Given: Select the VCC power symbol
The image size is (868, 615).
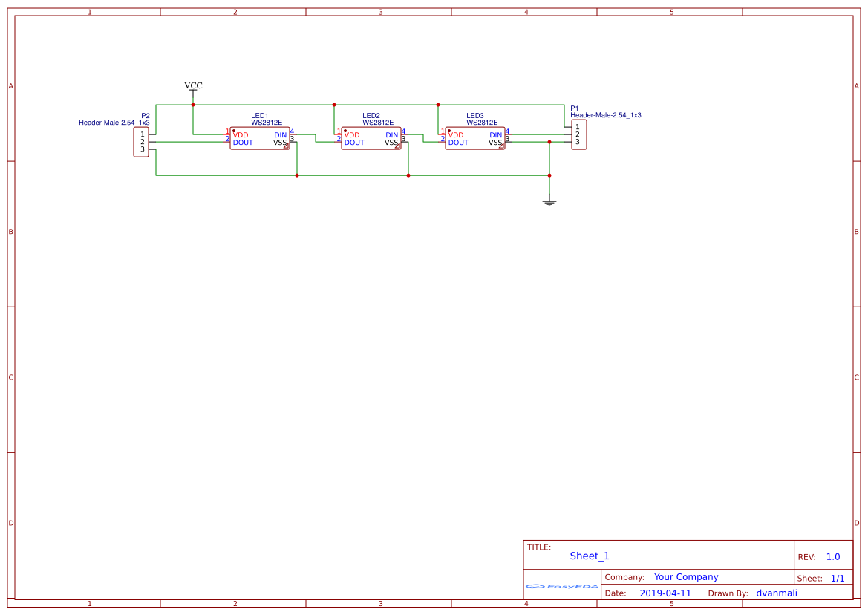Looking at the screenshot, I should 192,88.
